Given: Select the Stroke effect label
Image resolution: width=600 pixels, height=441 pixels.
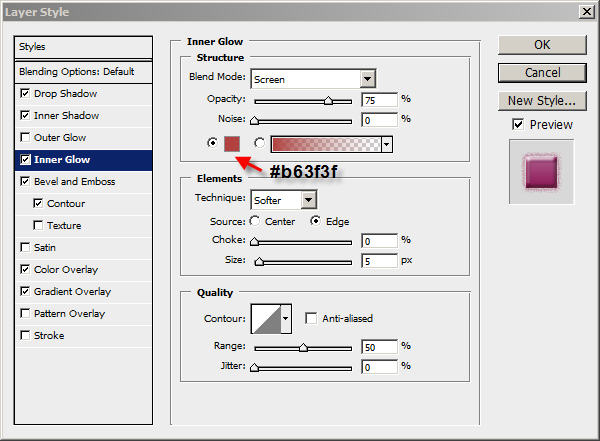Looking at the screenshot, I should coord(49,335).
